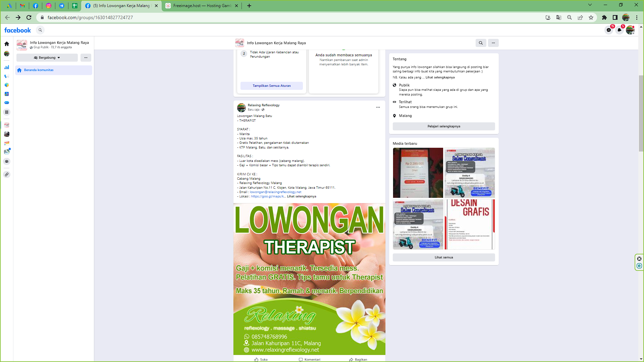Open the Desain Grafis media thumbnail

click(470, 225)
